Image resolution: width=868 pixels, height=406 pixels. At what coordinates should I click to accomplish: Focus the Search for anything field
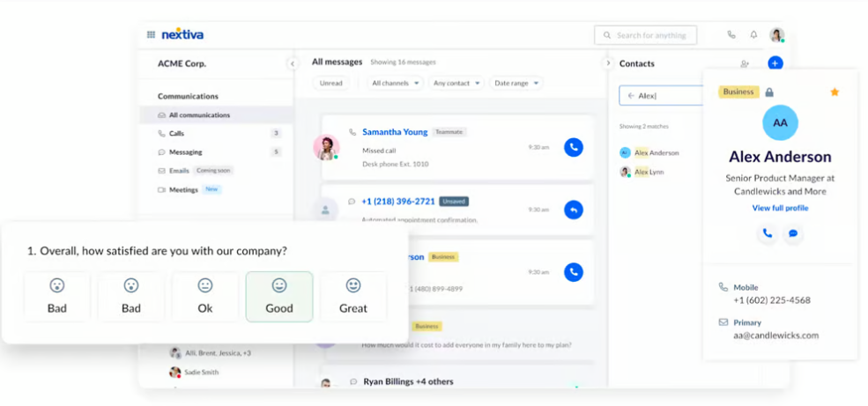[645, 35]
